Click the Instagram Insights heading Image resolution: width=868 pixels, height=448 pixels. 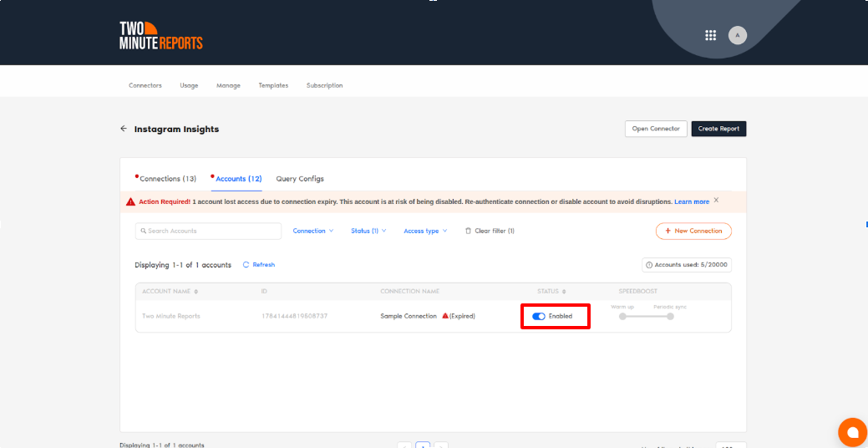(176, 129)
